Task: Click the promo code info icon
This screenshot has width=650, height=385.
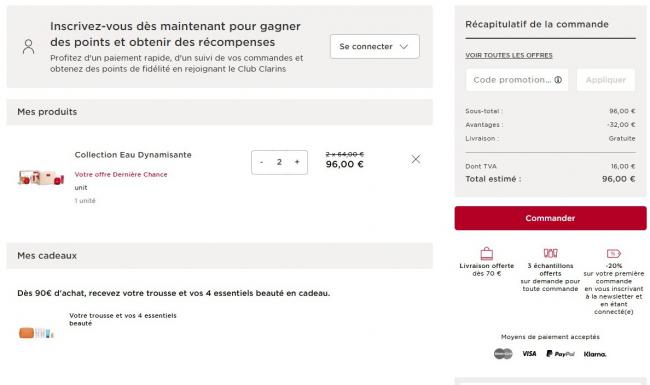Action: tap(558, 80)
